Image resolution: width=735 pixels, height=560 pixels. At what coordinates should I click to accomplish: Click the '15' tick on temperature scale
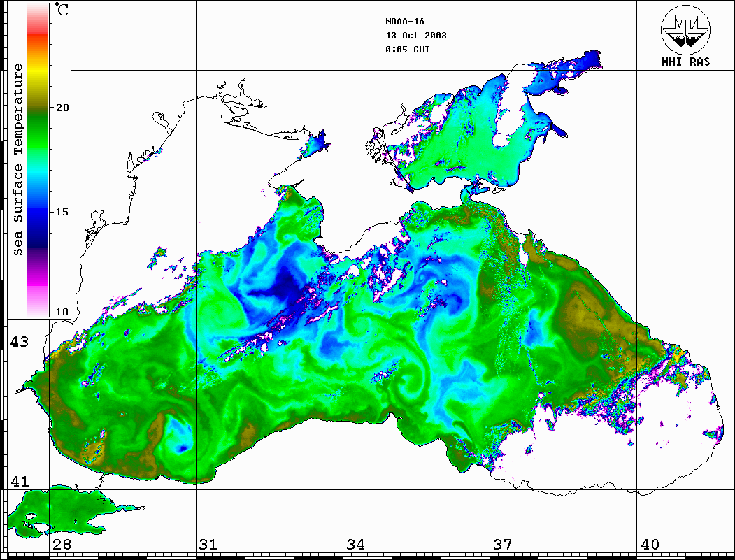pyautogui.click(x=62, y=212)
